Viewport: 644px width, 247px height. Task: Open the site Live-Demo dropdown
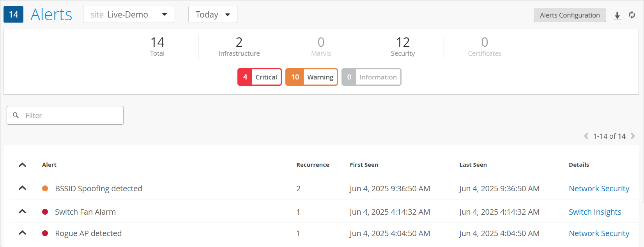(129, 15)
